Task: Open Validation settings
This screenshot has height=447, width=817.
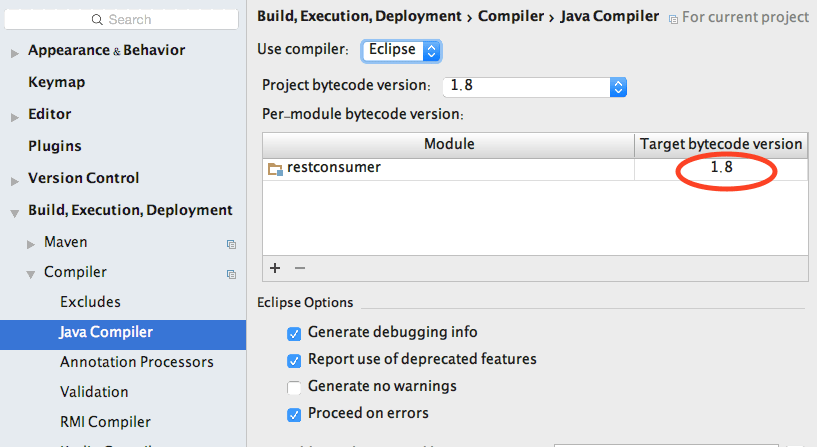Action: 94,392
